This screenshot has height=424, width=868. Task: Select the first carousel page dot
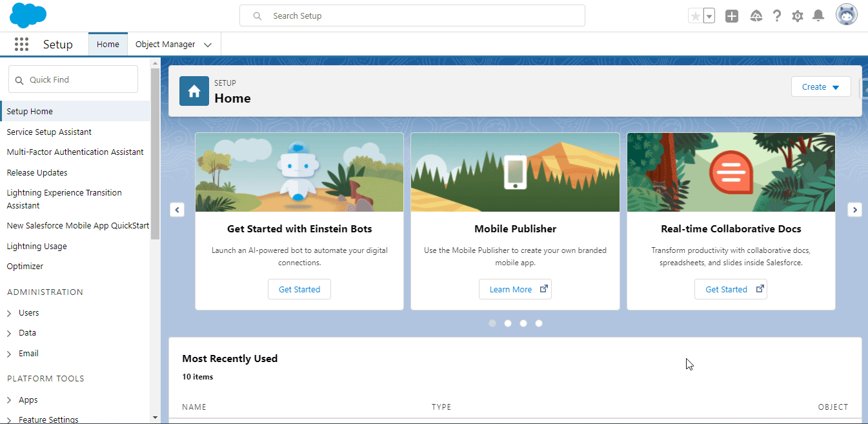tap(492, 323)
